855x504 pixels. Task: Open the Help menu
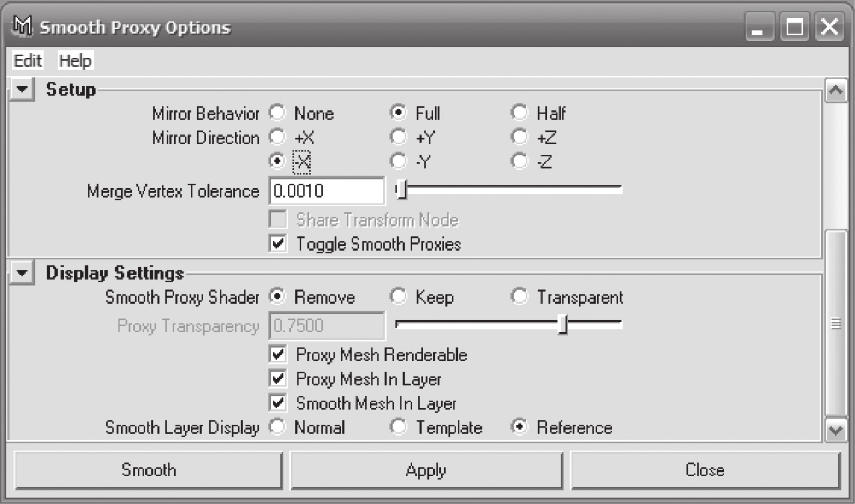(75, 61)
